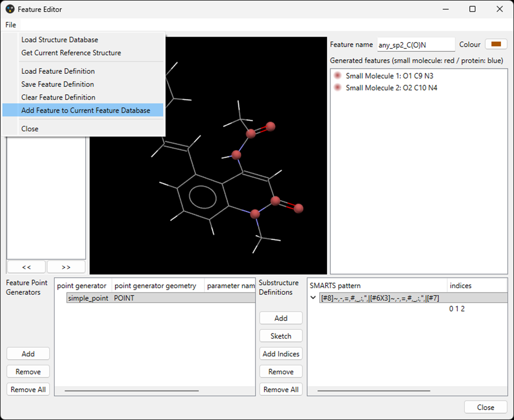Go to previous structure with << button
Screen dimensions: 514x420
[x=26, y=267]
